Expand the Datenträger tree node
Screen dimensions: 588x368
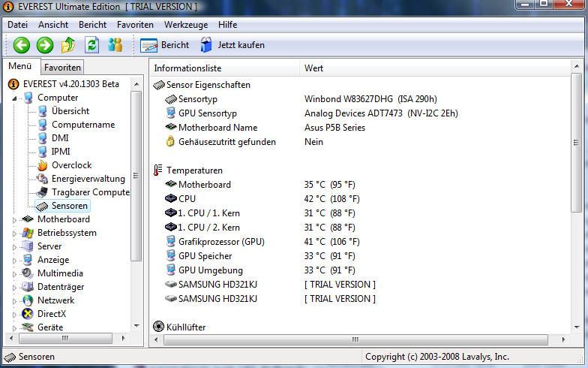(14, 288)
